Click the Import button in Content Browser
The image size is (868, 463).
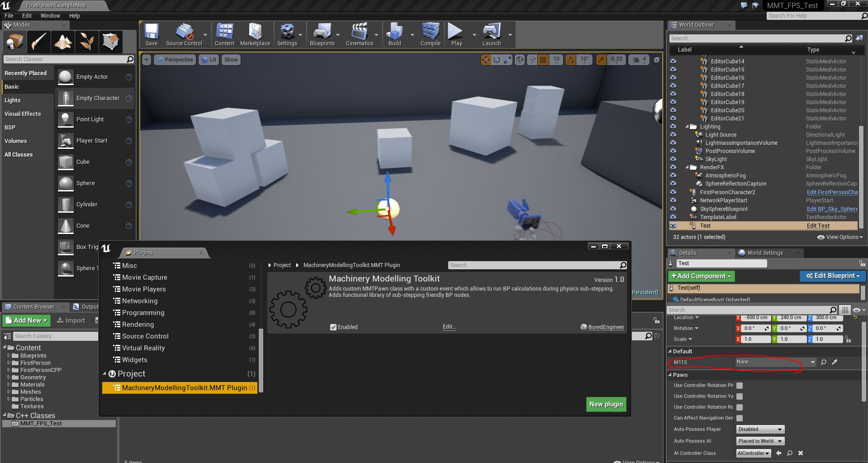click(x=71, y=320)
